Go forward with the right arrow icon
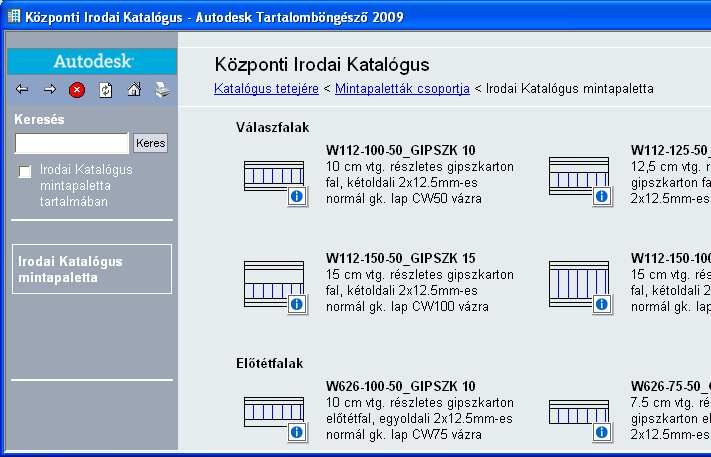The width and height of the screenshot is (711, 457). tap(50, 90)
